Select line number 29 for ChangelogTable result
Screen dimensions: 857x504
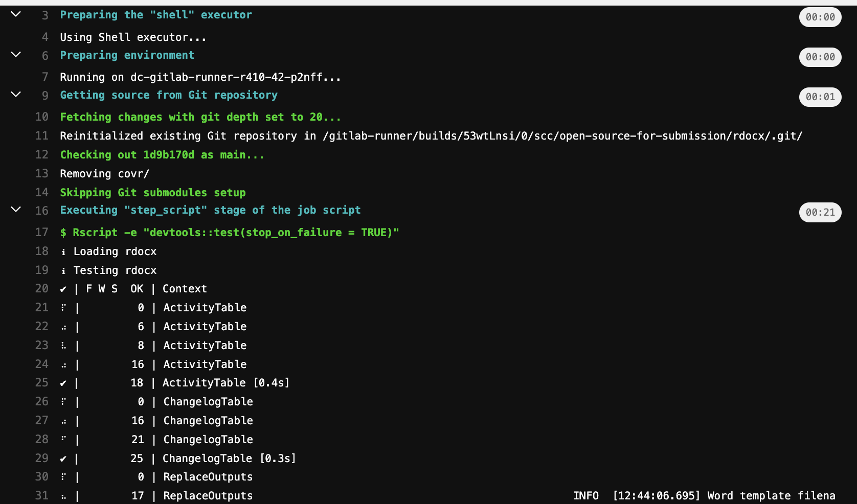42,459
